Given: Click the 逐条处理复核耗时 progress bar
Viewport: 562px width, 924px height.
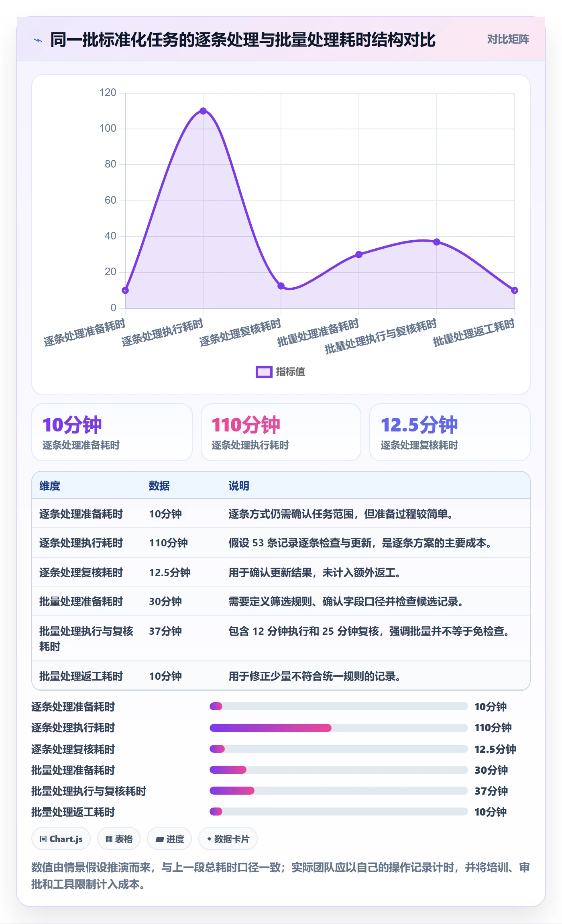Looking at the screenshot, I should [x=339, y=749].
